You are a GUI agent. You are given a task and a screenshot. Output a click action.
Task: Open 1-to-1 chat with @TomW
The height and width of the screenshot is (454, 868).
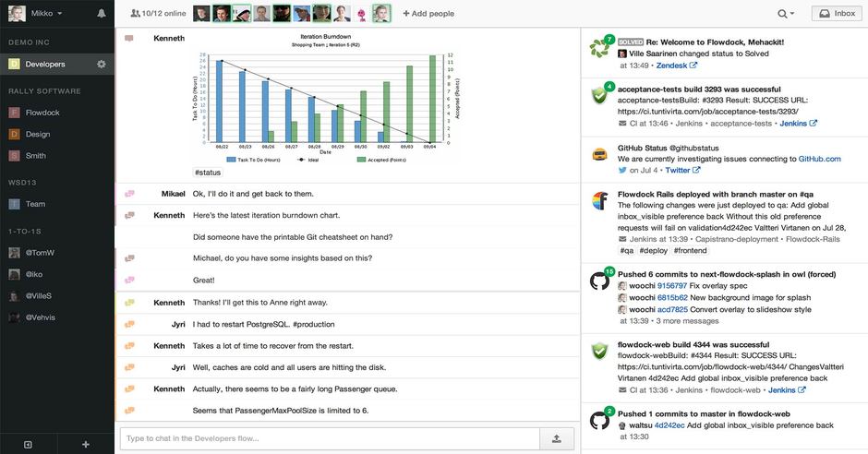point(40,253)
